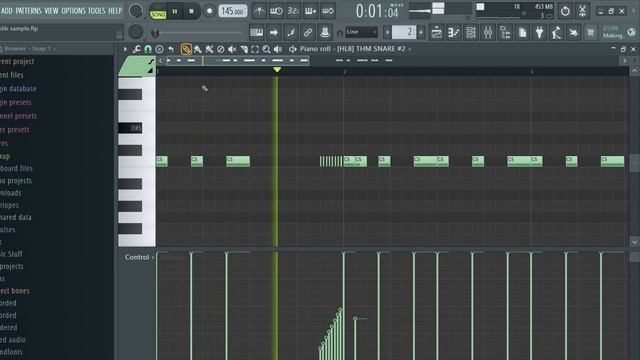Click the Playback speaker tool
This screenshot has height=360, width=640.
[278, 49]
